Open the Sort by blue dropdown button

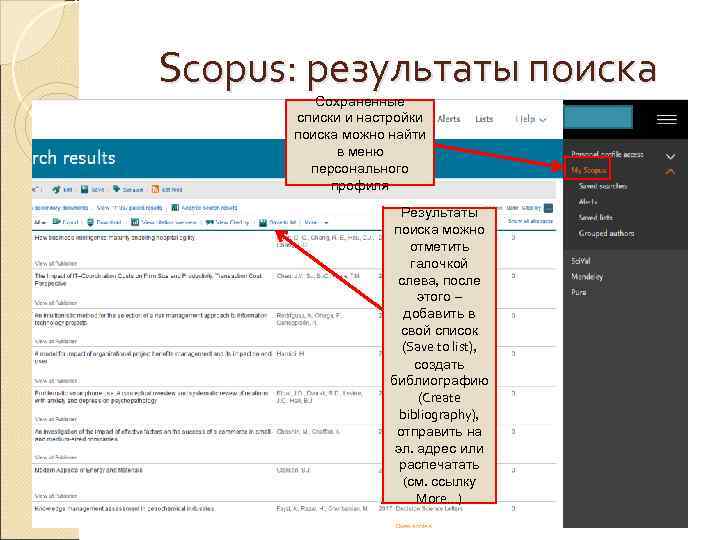[548, 208]
